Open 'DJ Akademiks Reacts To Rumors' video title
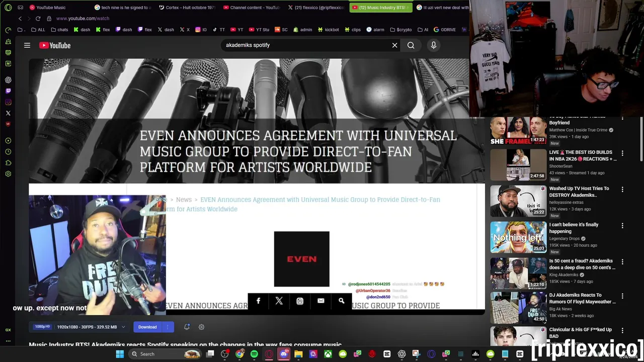This screenshot has width=644, height=362. pyautogui.click(x=583, y=298)
